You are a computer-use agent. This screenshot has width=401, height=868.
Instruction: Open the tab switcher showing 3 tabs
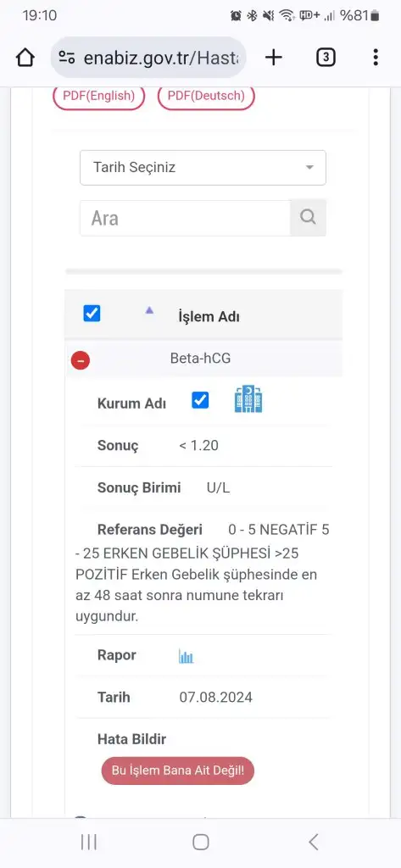[x=326, y=57]
